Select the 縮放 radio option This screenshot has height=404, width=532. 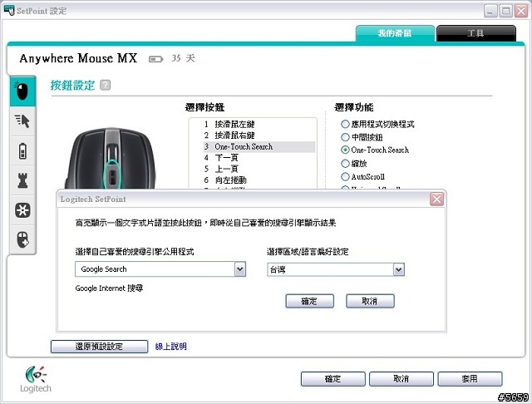tap(345, 164)
